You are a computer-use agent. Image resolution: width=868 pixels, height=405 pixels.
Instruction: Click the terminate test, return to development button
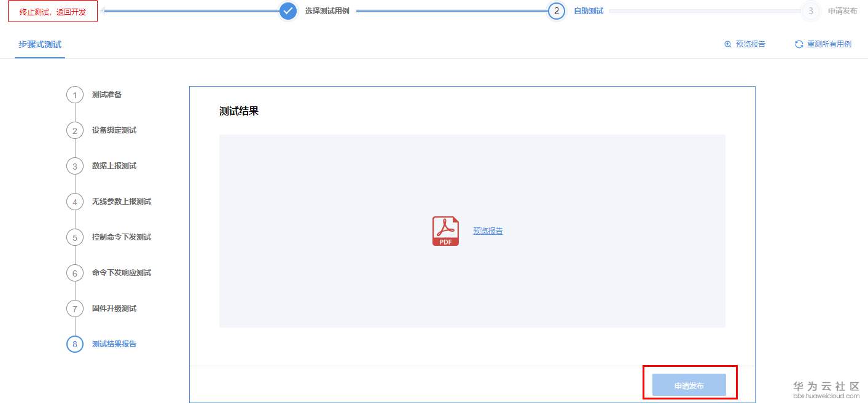click(53, 12)
